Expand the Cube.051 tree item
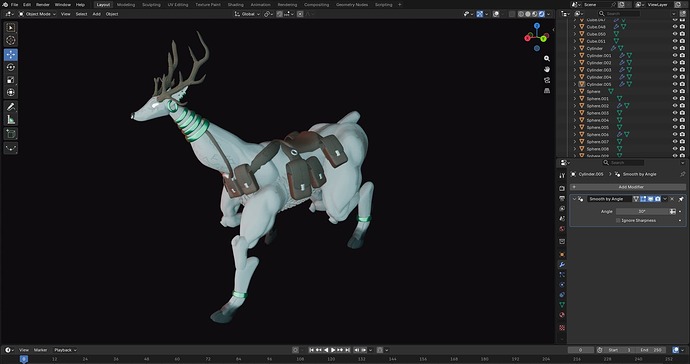Screen dimensions: 690x364 [x=575, y=41]
